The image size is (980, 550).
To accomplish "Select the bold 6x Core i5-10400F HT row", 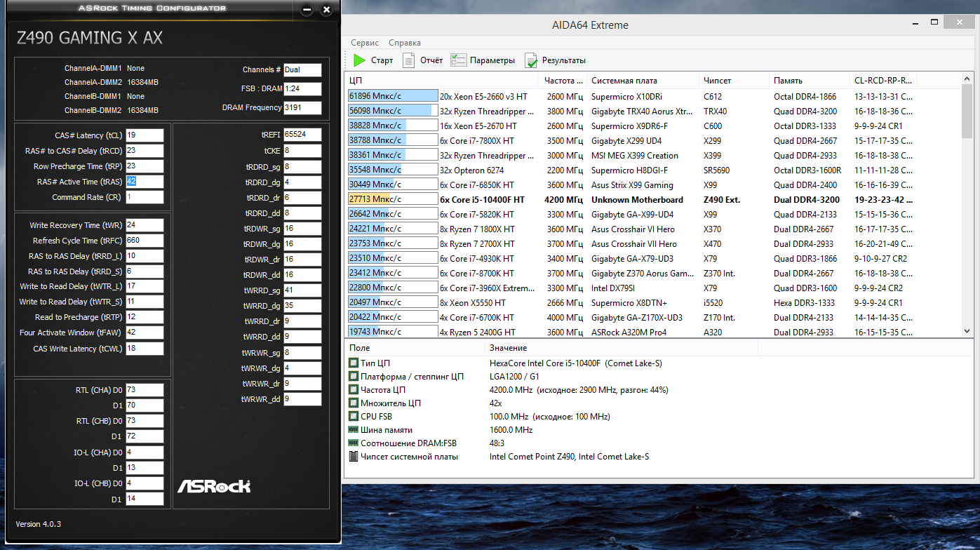I will pyautogui.click(x=652, y=199).
